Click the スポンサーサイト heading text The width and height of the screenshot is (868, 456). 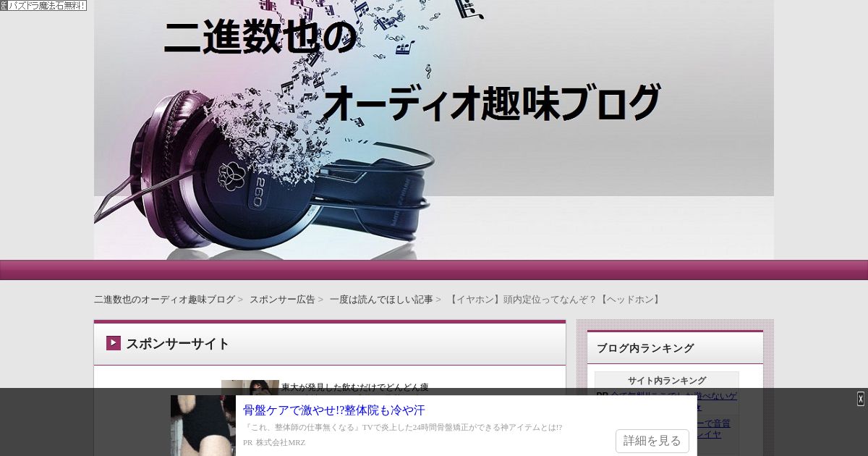coord(178,344)
